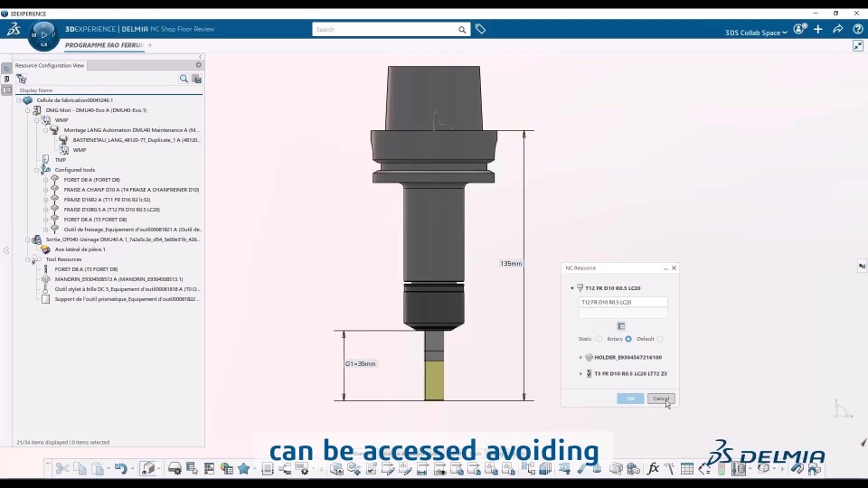Viewport: 868px width, 488px height.
Task: Open view mode cube dropdown arrow
Action: (x=159, y=469)
